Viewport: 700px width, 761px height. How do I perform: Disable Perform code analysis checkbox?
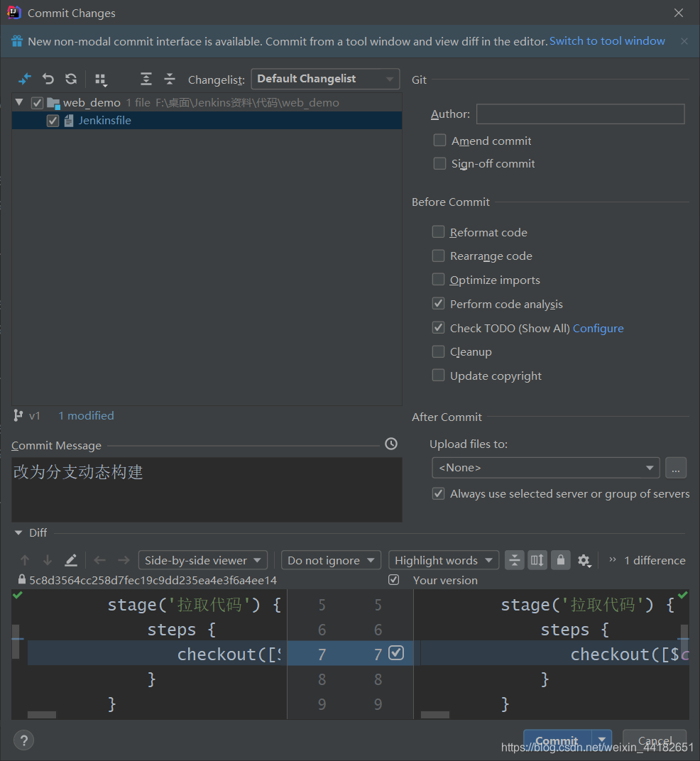click(438, 303)
